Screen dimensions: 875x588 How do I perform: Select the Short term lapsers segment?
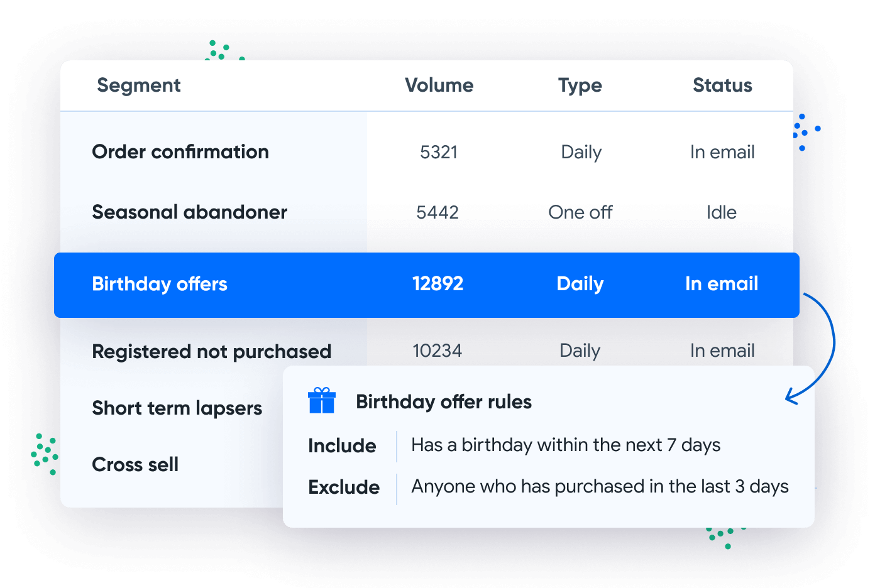click(177, 408)
